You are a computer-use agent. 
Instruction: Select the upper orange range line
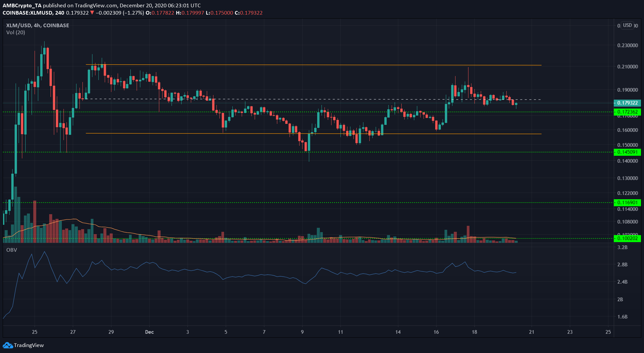[314, 65]
